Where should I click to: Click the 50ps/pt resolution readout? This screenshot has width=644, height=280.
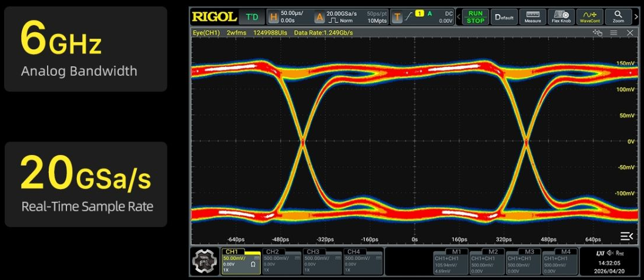coord(377,14)
